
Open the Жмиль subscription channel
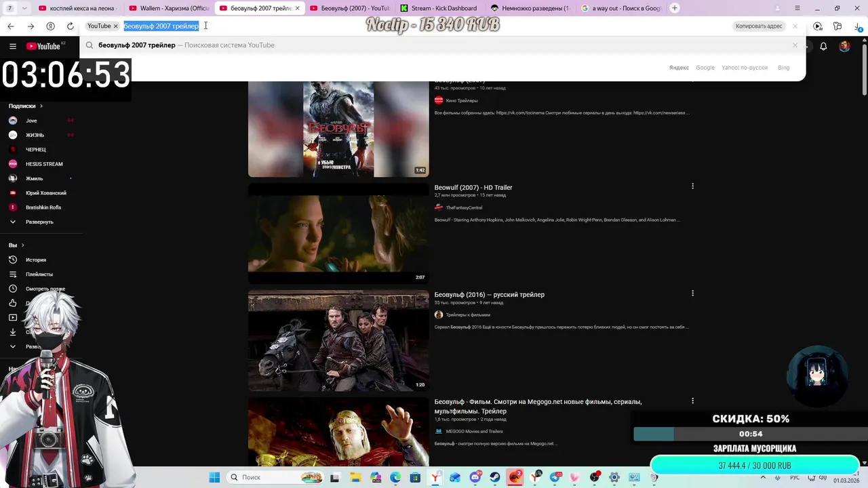pyautogui.click(x=34, y=178)
